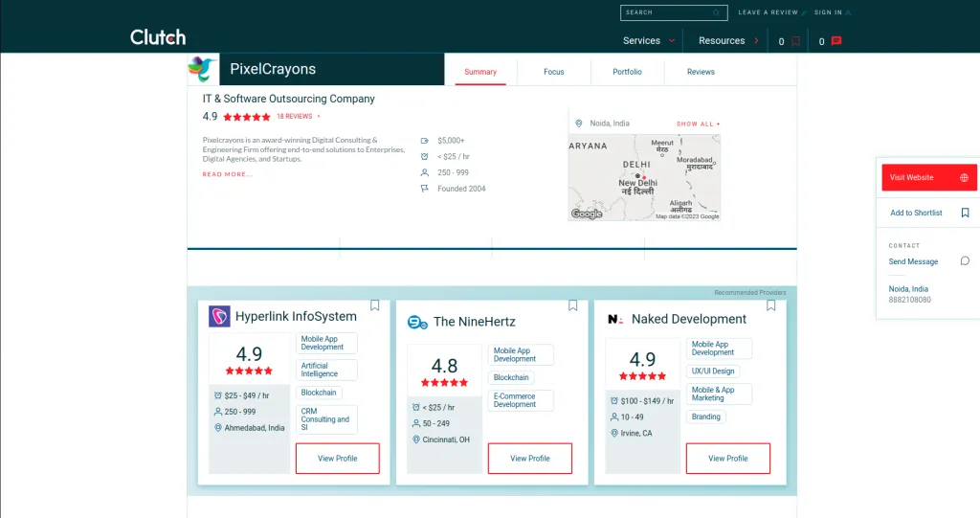Bookmark Naked Development card
The width and height of the screenshot is (980, 518).
pos(770,305)
